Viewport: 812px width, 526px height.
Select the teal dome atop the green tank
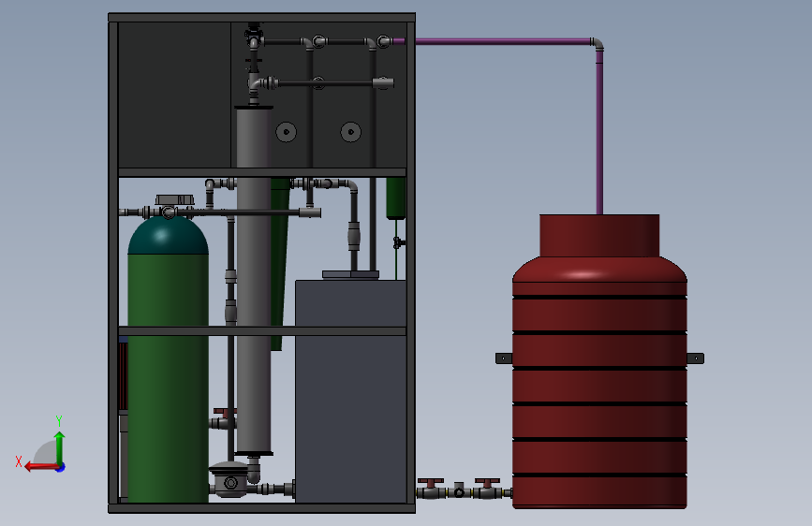coord(168,236)
